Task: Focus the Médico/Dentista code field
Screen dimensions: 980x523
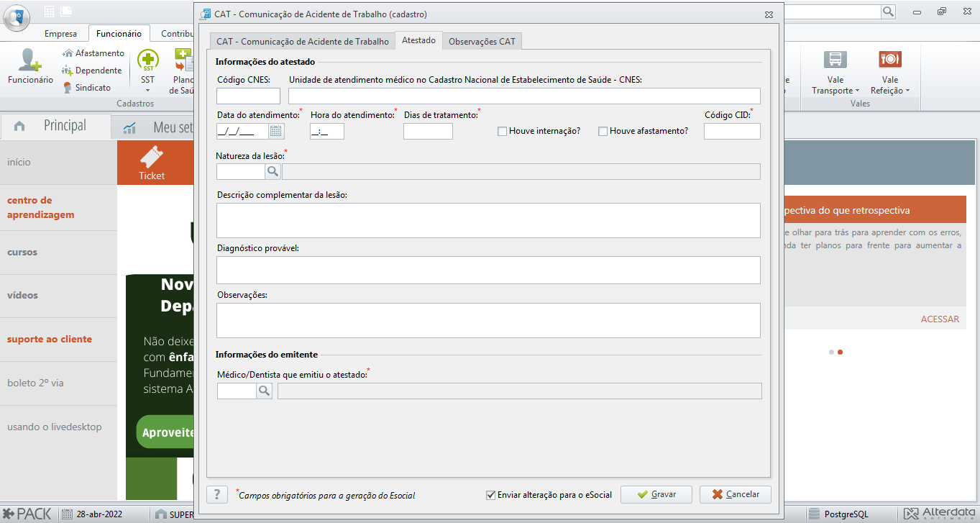Action: tap(237, 391)
